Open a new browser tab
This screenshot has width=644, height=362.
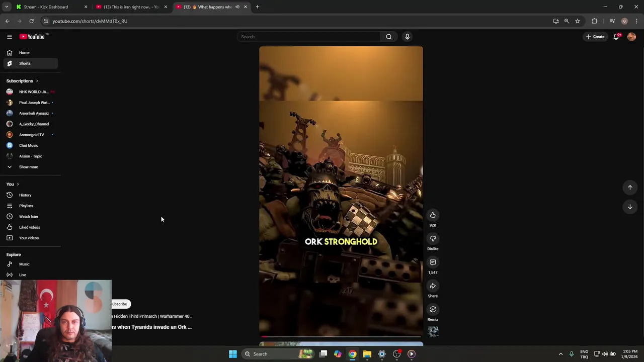click(258, 7)
